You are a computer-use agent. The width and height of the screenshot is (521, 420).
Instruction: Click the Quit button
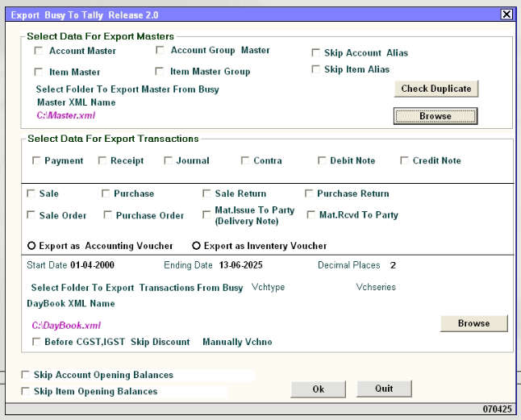tap(384, 389)
